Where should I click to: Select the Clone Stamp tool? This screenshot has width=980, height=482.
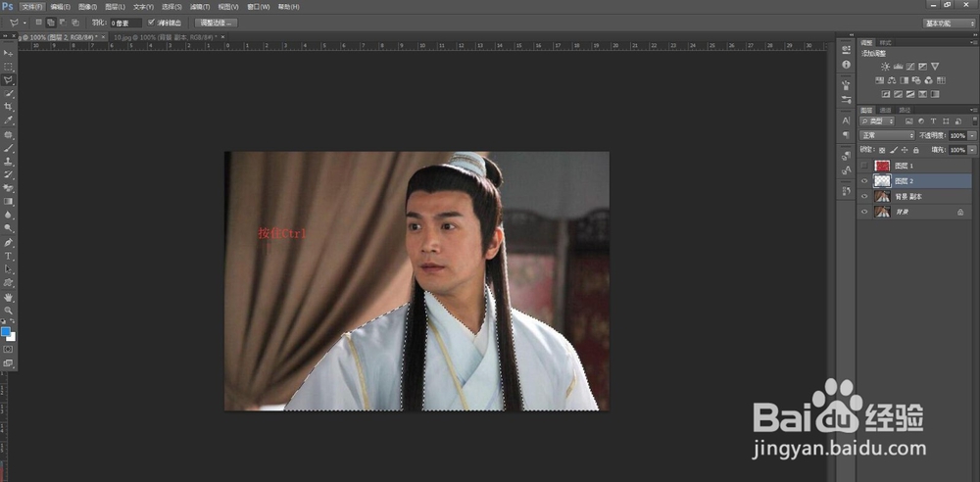[x=8, y=162]
